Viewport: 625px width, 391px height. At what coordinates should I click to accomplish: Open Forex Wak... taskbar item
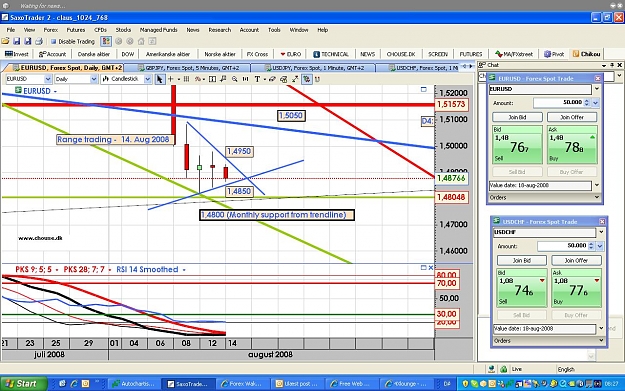[x=243, y=384]
